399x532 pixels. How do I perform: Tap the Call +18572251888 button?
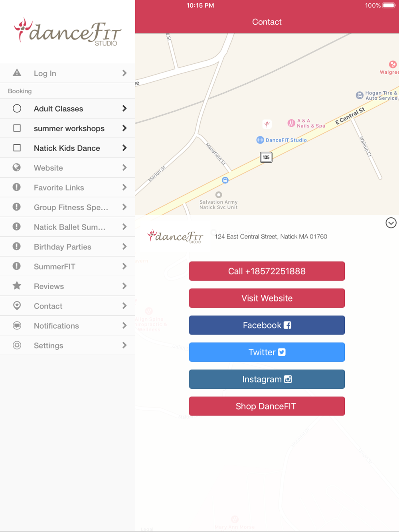267,271
